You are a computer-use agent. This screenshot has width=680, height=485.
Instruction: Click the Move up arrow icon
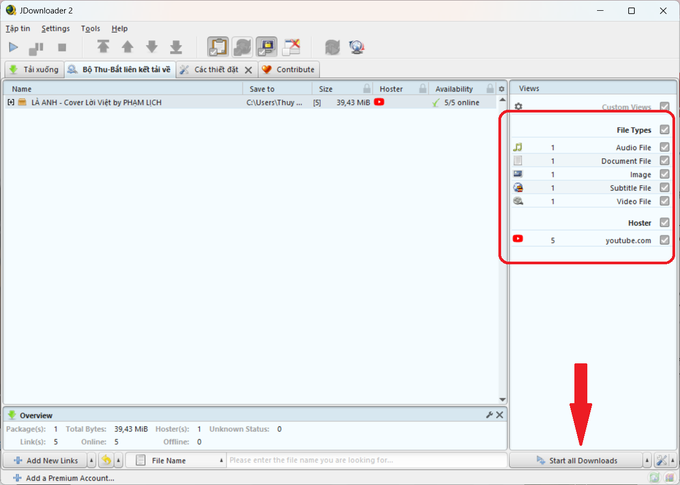[128, 46]
